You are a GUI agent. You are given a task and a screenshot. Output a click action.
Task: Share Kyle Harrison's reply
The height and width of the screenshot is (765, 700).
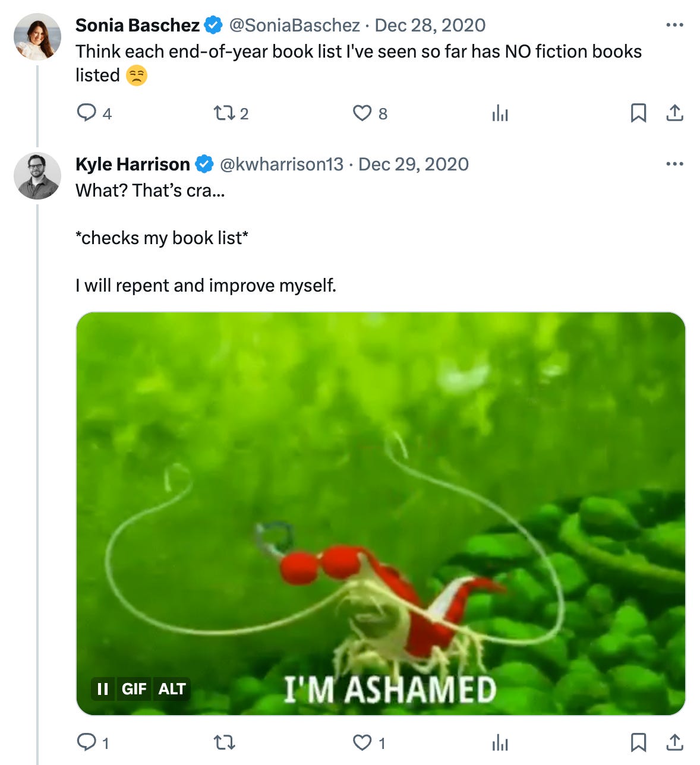tap(674, 742)
